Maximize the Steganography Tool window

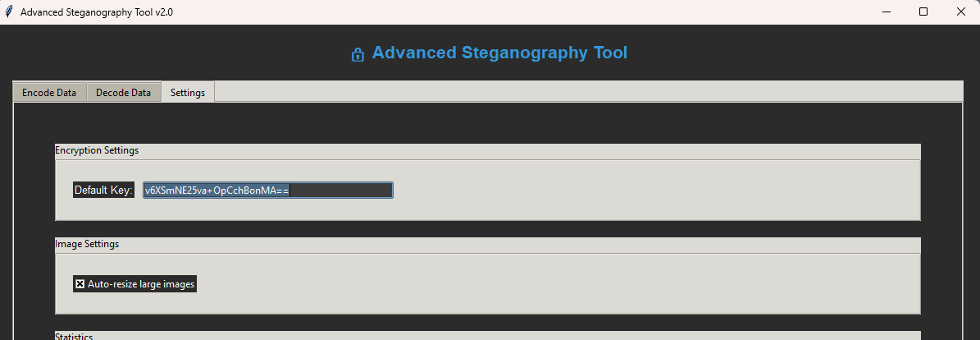(923, 12)
